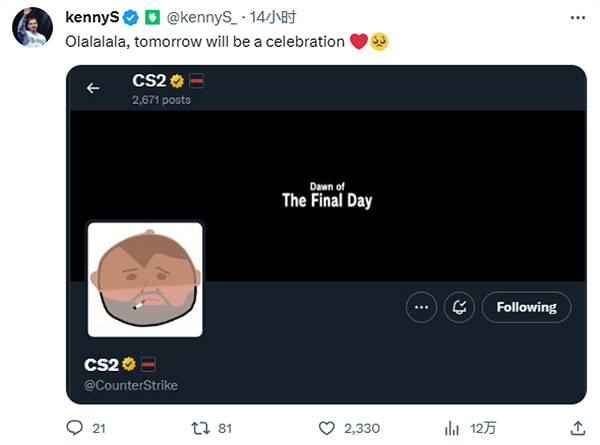Click the gold verified badge beside the top CS2 title
The image size is (600, 445).
pyautogui.click(x=176, y=80)
